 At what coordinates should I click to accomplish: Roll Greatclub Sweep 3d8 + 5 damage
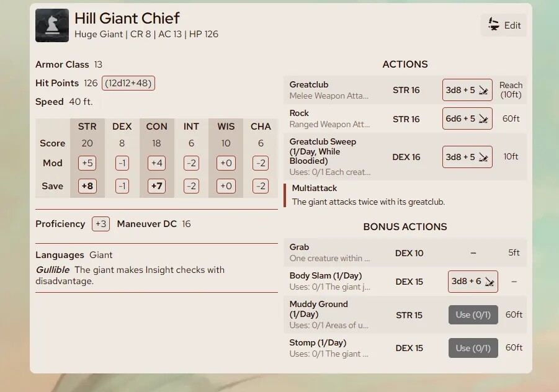point(467,157)
